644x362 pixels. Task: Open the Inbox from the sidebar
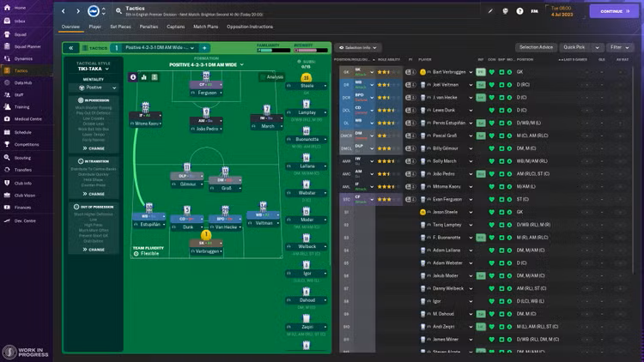coord(19,20)
